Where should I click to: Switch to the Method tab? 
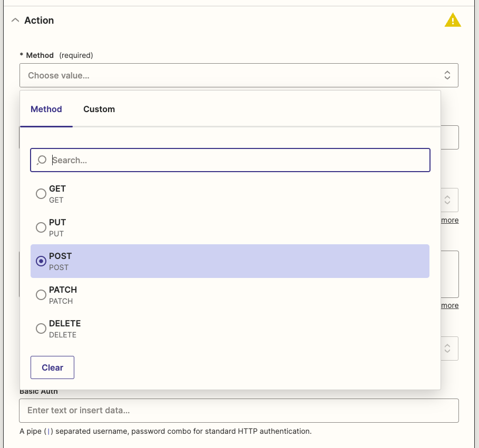click(46, 109)
